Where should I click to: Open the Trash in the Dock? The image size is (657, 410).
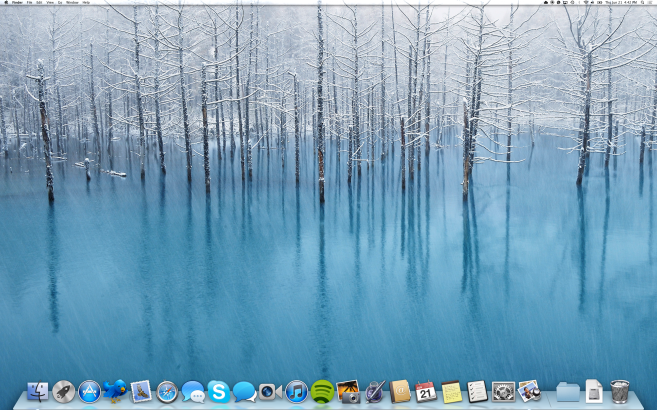[x=620, y=391]
